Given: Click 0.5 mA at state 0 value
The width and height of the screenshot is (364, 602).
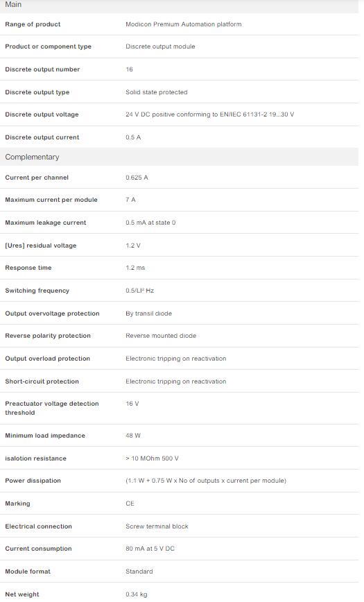Looking at the screenshot, I should point(150,223).
